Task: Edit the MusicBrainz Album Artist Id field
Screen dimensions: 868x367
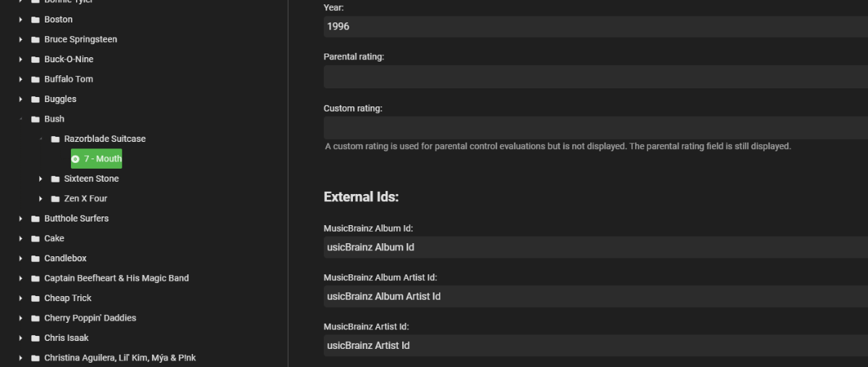Action: pyautogui.click(x=595, y=296)
